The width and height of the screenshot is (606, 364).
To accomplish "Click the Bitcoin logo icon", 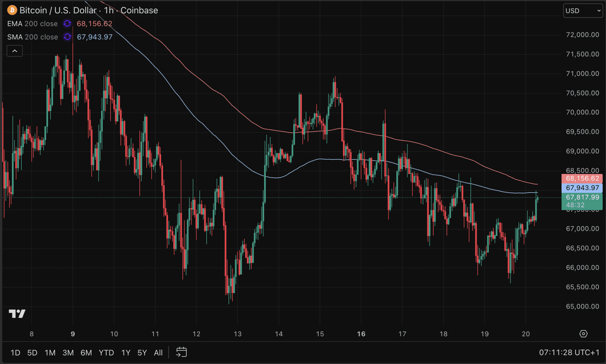I will click(x=12, y=10).
